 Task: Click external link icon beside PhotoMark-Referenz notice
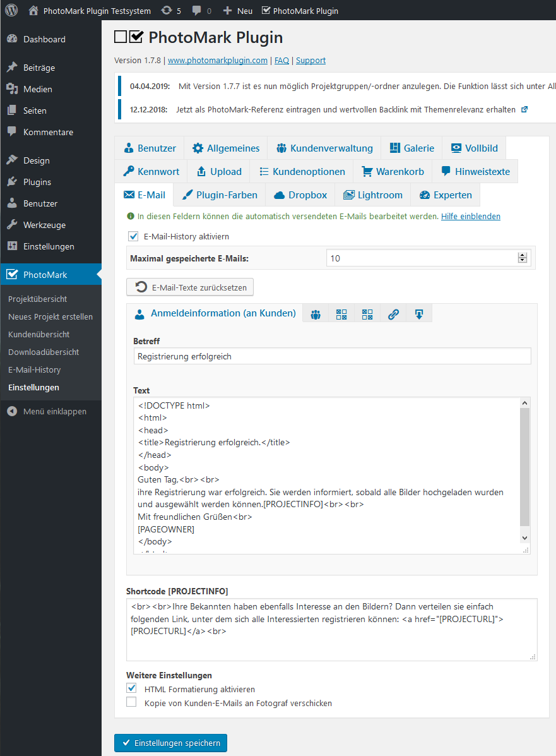click(524, 109)
